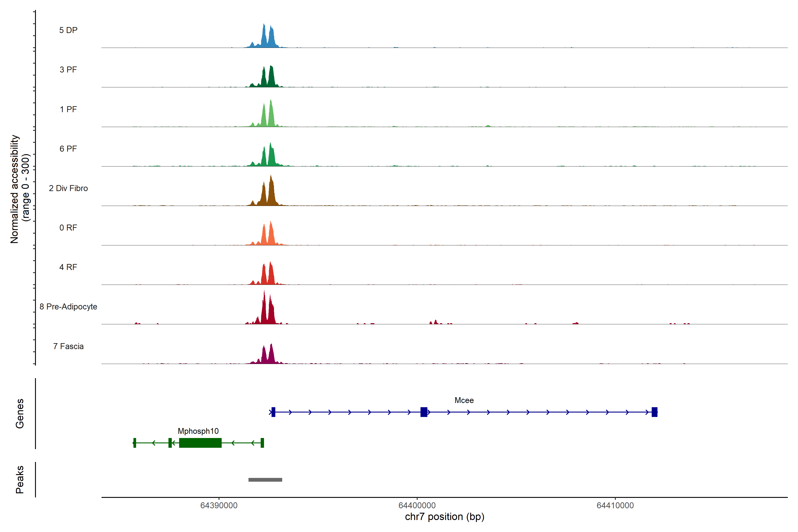Click the chr7 position axis title
The width and height of the screenshot is (798, 532).
(444, 517)
